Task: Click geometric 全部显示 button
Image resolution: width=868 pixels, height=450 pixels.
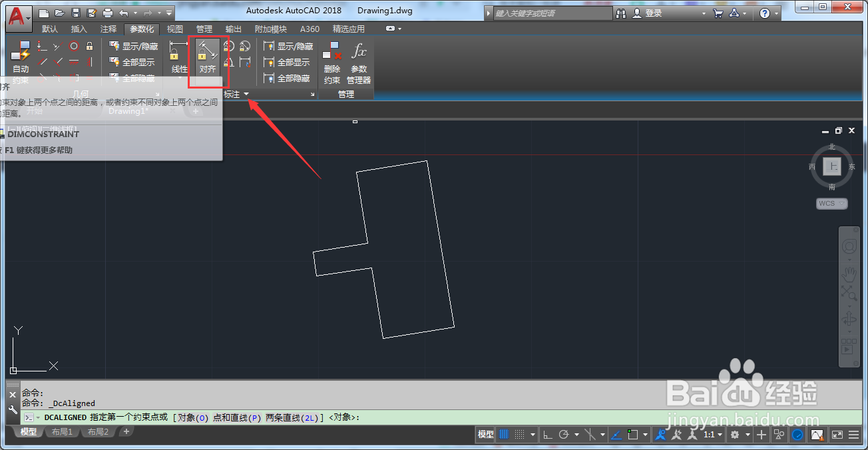Action: (x=132, y=62)
